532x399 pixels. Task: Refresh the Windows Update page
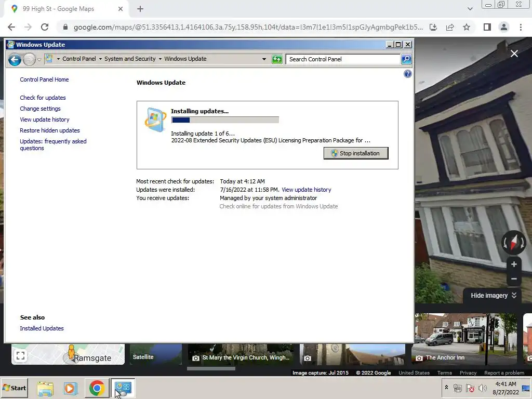click(x=277, y=59)
